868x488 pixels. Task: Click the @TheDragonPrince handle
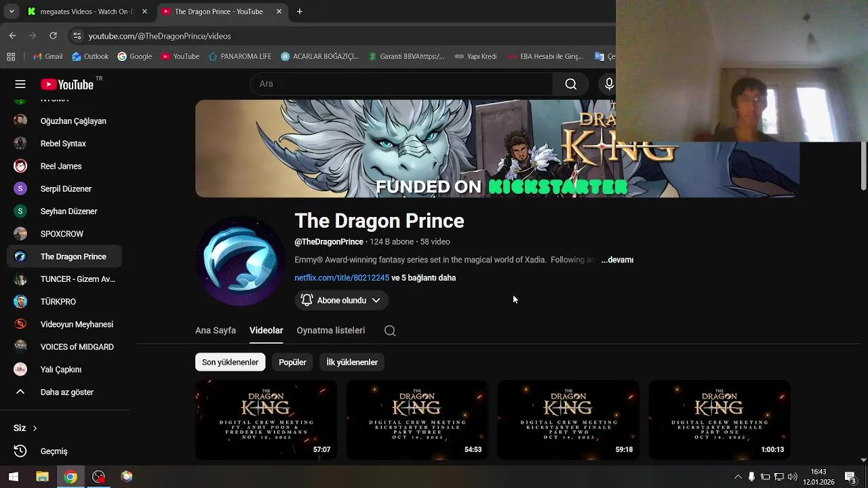pyautogui.click(x=329, y=242)
